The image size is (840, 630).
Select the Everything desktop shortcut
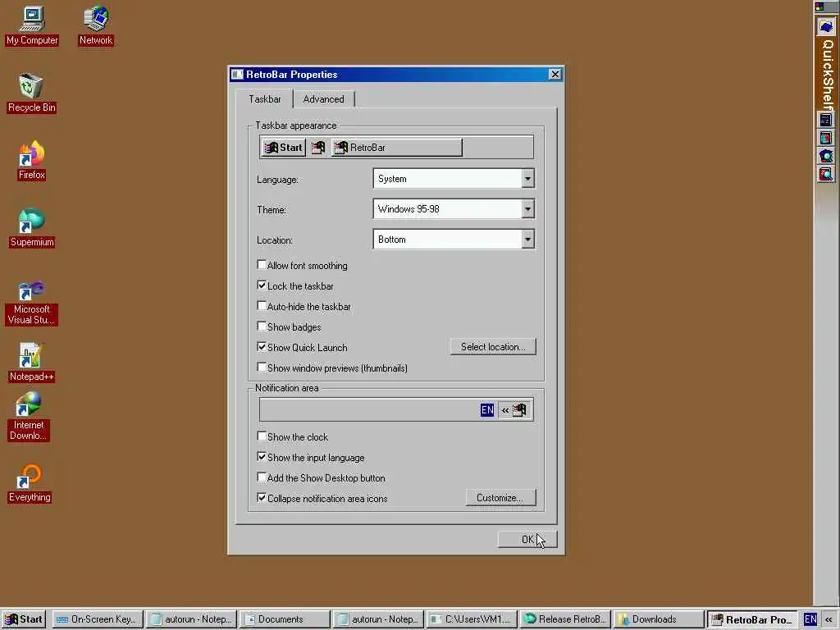30,484
